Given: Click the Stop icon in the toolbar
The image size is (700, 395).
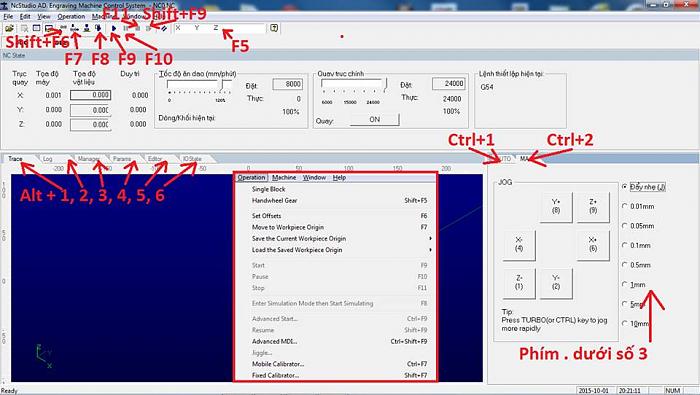Looking at the screenshot, I should (x=138, y=28).
